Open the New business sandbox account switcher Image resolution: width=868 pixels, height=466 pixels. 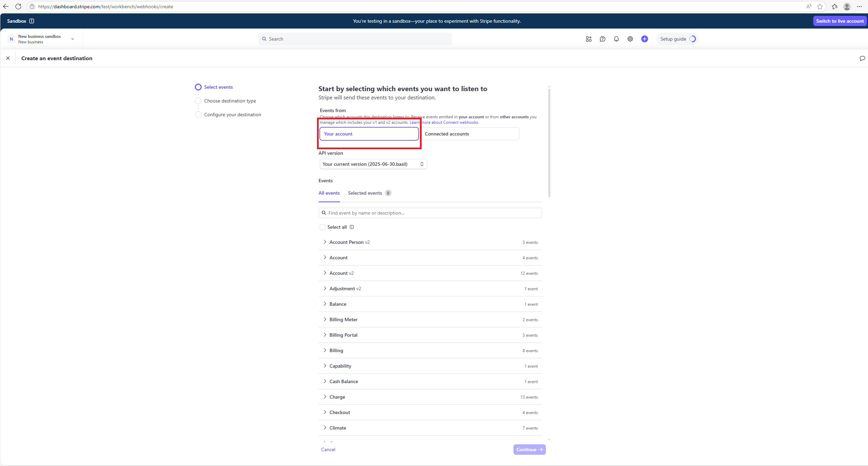(x=41, y=39)
